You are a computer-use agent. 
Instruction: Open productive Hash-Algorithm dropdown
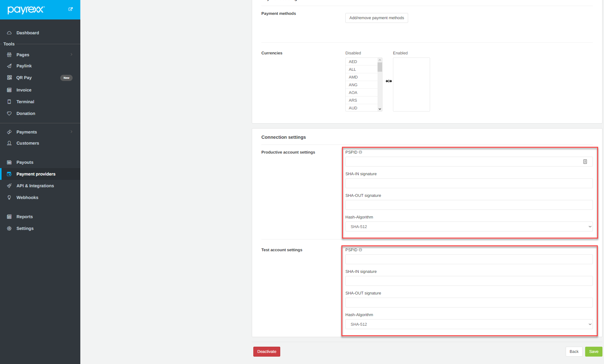469,226
